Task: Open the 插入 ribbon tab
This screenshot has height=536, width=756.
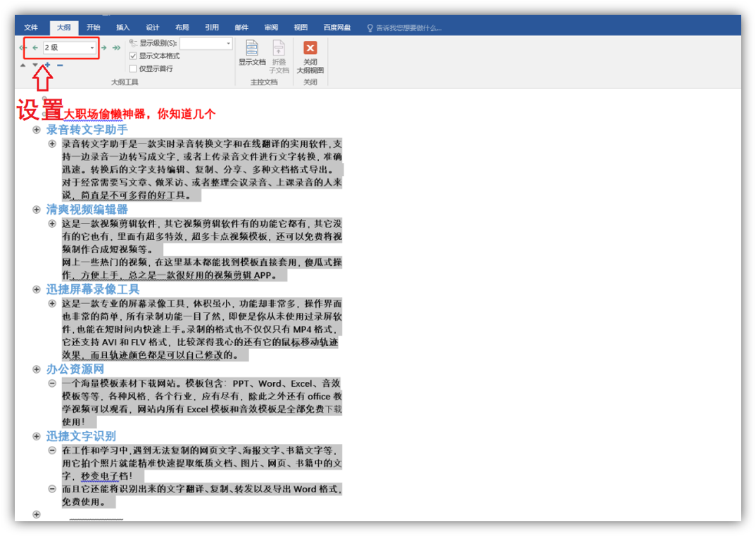Action: (x=123, y=27)
